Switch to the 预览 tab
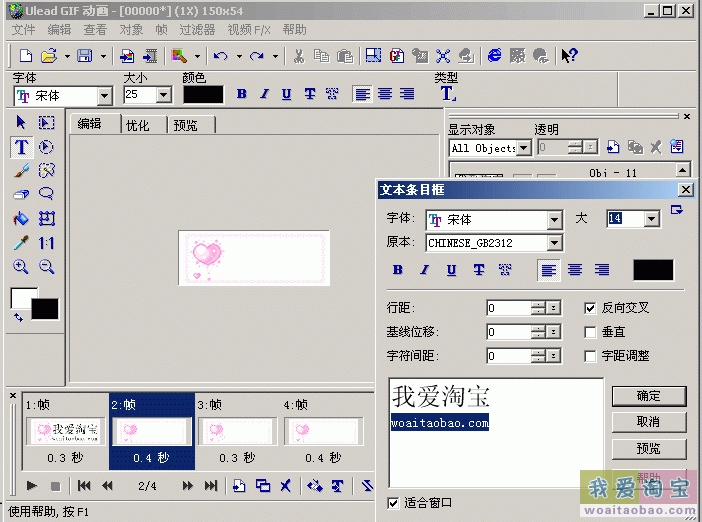The width and height of the screenshot is (702, 522). 185,125
